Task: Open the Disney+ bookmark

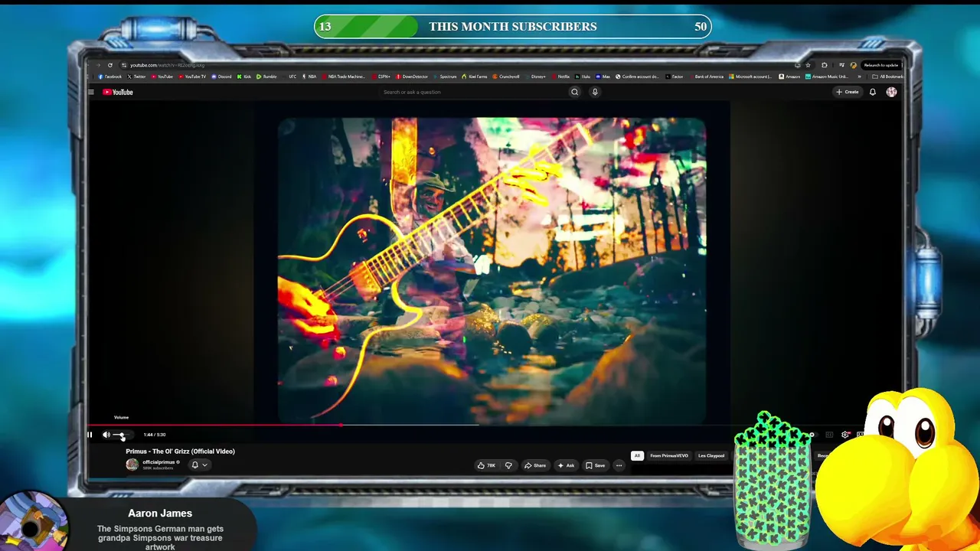Action: (x=536, y=77)
